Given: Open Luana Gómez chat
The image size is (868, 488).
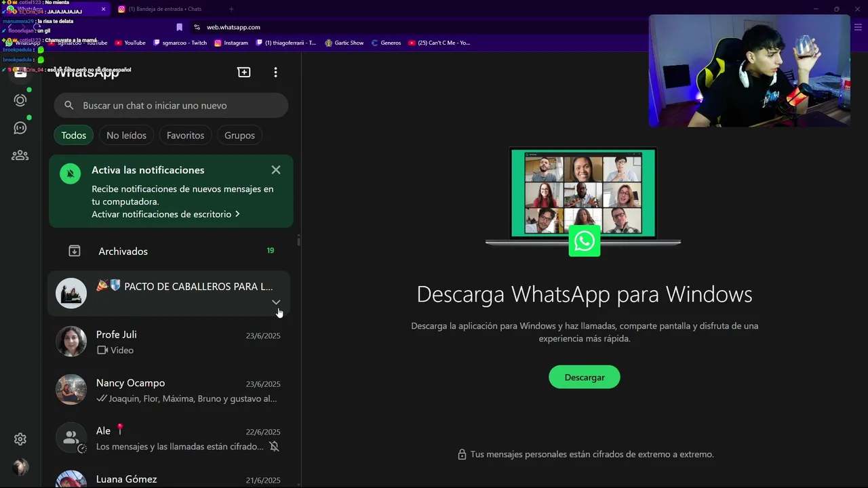Looking at the screenshot, I should [x=169, y=476].
